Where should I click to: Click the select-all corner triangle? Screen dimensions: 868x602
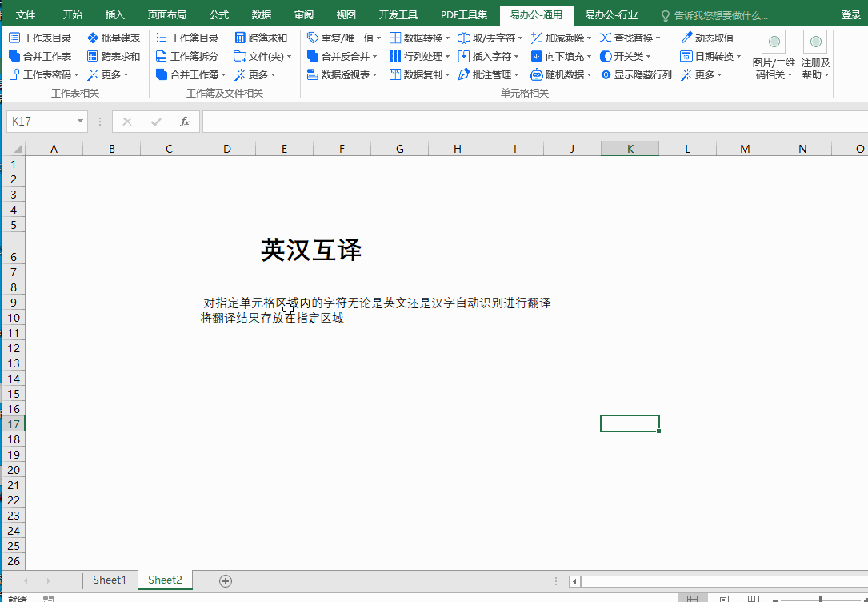(x=18, y=148)
